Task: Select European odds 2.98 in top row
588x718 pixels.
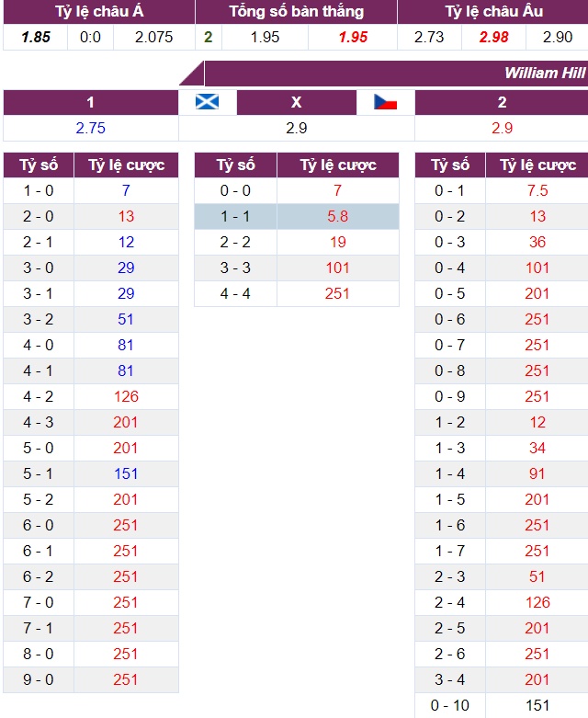Action: [493, 38]
